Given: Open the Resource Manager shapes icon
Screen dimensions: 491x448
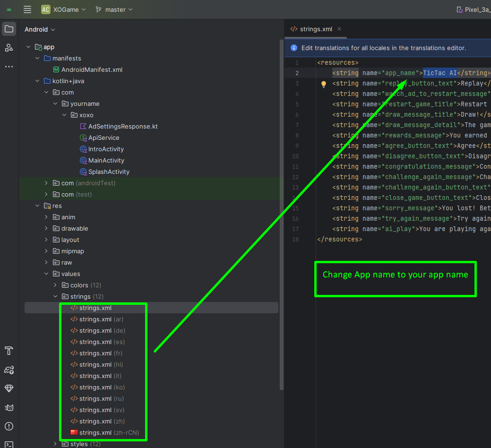Looking at the screenshot, I should (9, 48).
